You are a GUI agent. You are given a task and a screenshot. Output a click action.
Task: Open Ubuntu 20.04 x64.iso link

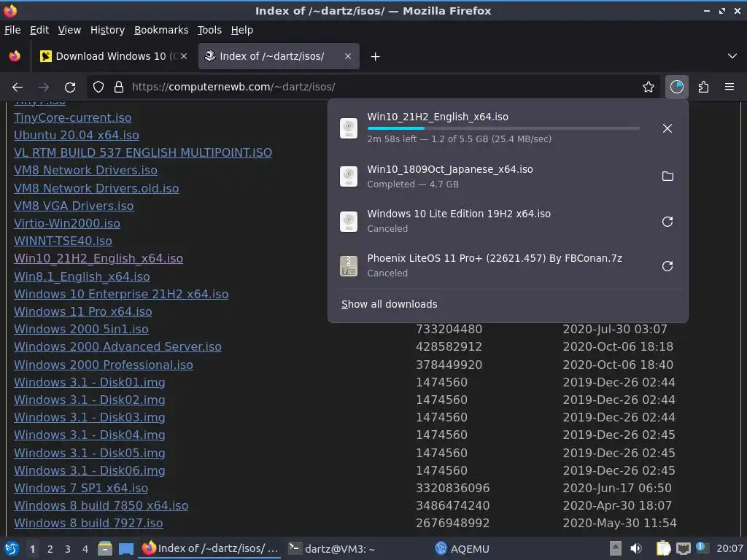pyautogui.click(x=76, y=135)
